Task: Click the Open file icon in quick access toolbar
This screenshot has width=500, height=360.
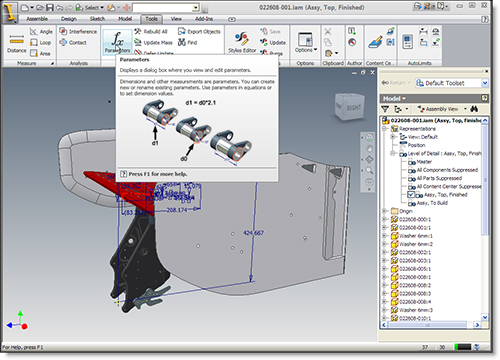Action: [40, 7]
